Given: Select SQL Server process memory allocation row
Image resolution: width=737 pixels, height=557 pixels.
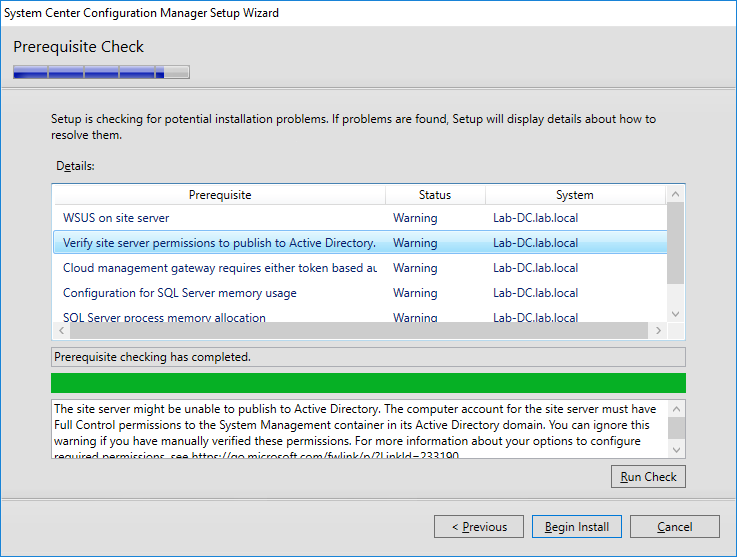Looking at the screenshot, I should (360, 317).
